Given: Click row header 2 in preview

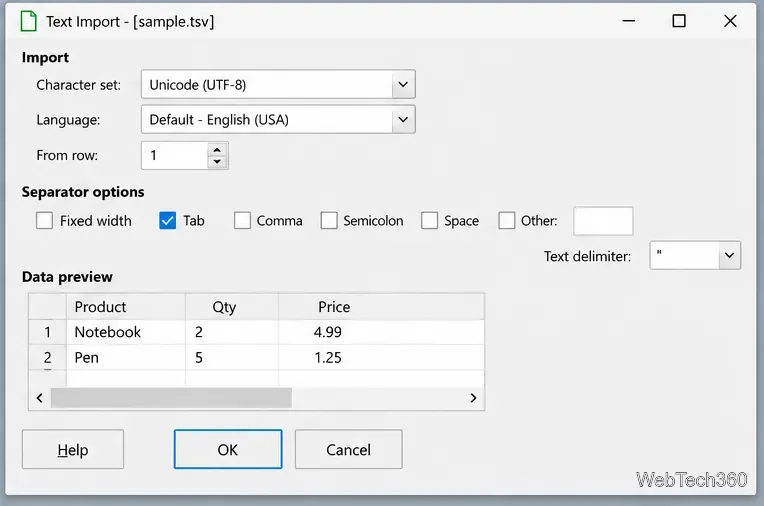Looking at the screenshot, I should point(47,357).
